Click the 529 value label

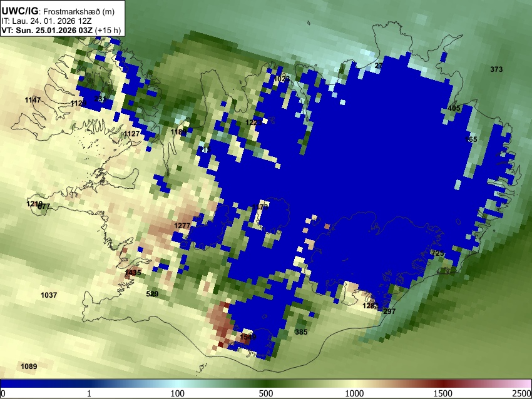pyautogui.click(x=152, y=294)
